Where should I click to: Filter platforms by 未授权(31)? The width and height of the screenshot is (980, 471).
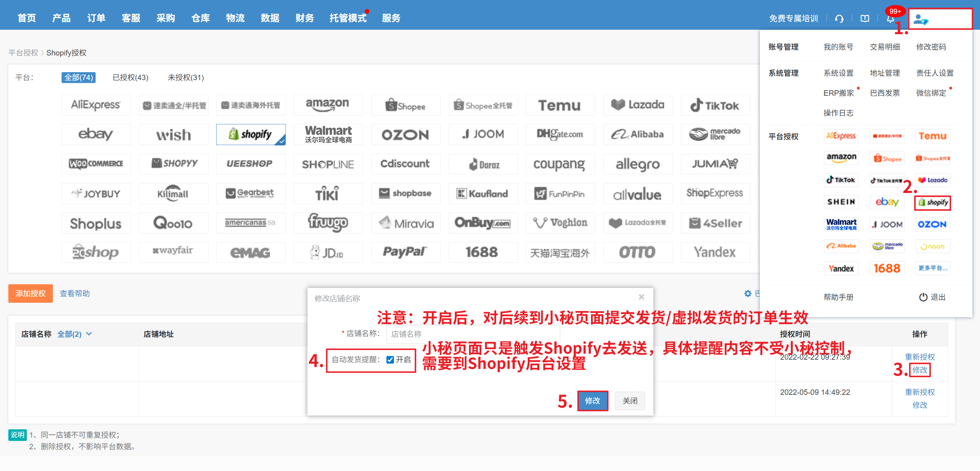[186, 77]
